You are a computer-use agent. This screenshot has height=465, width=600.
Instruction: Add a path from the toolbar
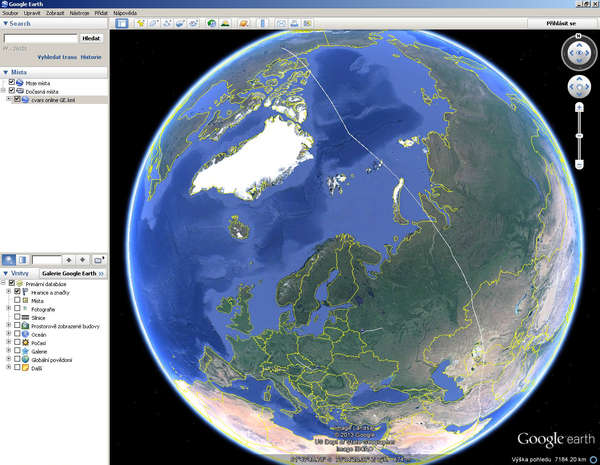coord(167,23)
